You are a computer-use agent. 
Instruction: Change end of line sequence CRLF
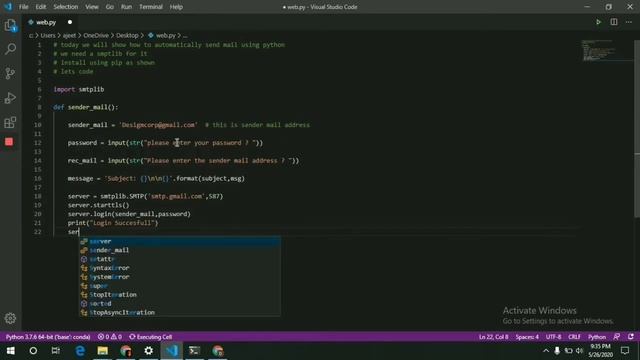(574, 337)
